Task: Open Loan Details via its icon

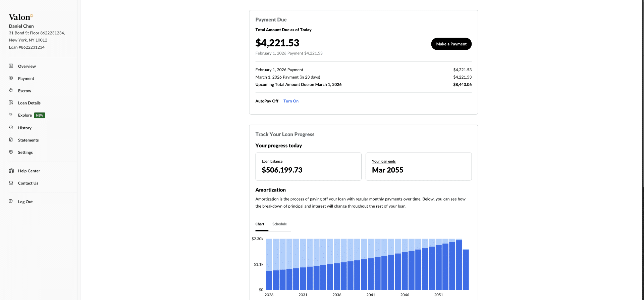Action: pos(11,102)
